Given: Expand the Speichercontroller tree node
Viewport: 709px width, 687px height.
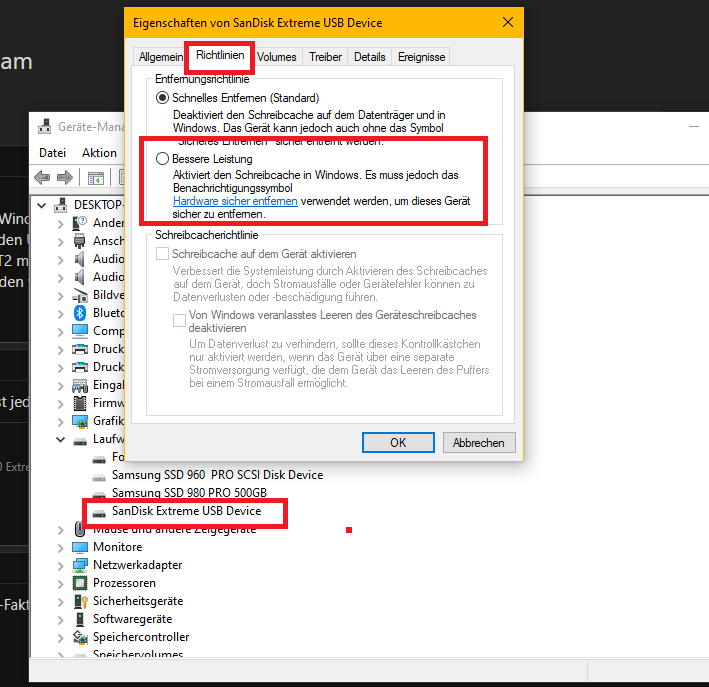Looking at the screenshot, I should click(61, 638).
